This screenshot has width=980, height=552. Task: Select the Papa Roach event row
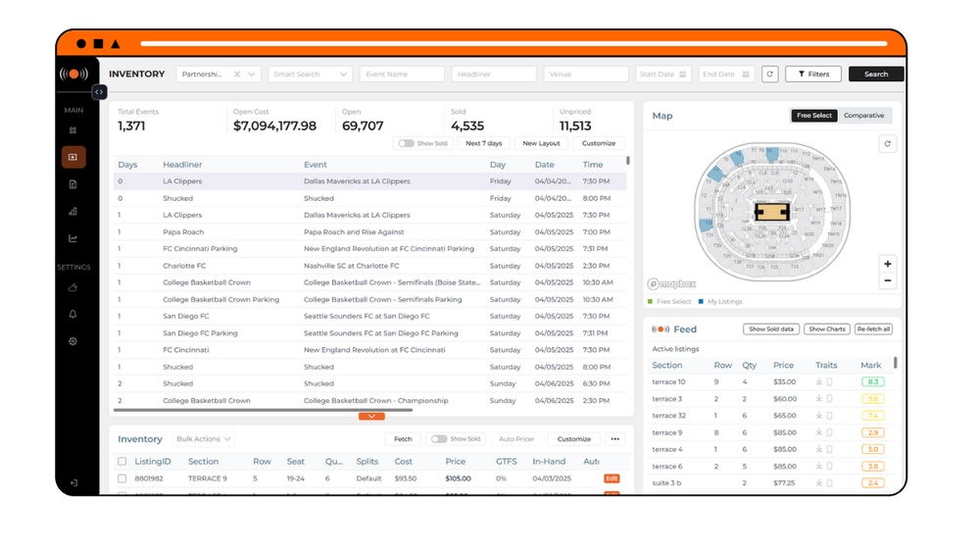(x=369, y=232)
